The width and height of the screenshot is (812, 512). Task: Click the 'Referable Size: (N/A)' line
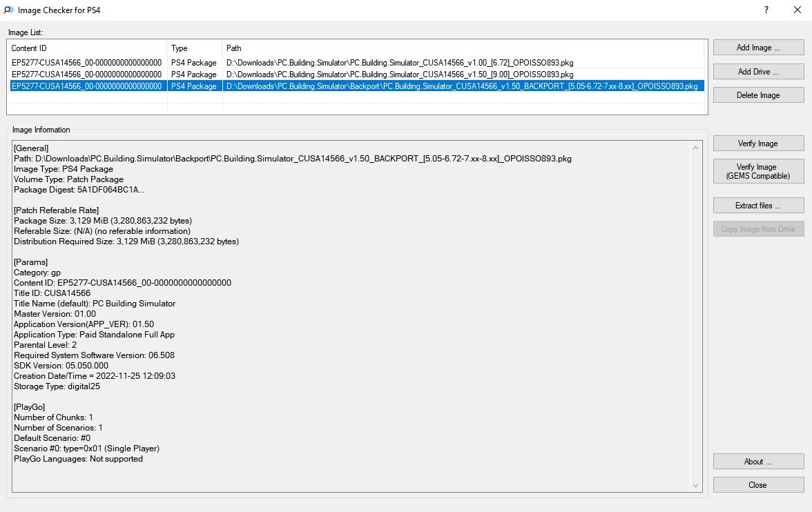click(x=102, y=231)
